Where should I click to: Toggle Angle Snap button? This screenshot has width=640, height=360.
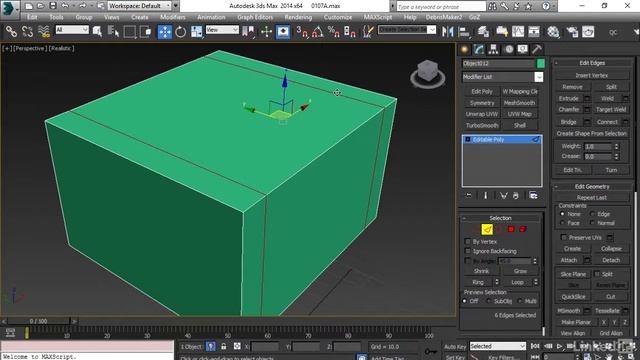318,31
